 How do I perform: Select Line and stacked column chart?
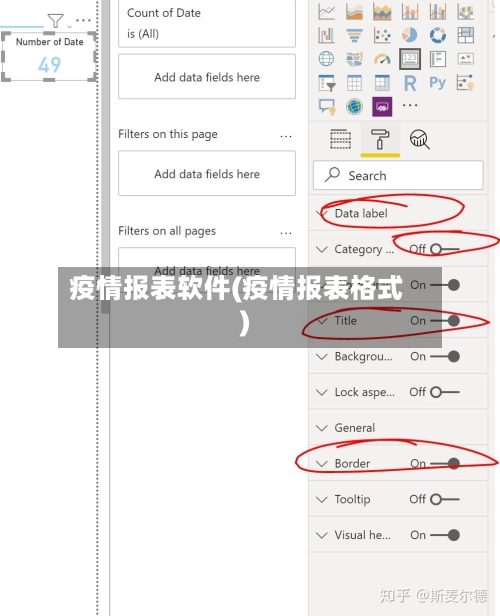[x=410, y=12]
